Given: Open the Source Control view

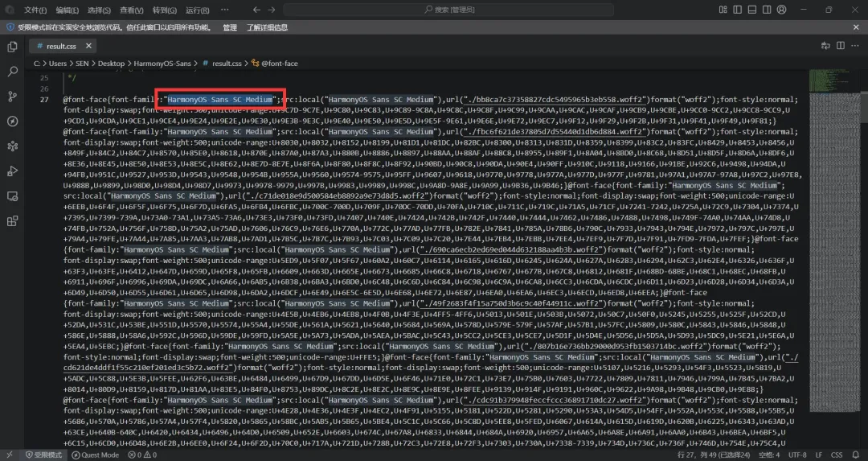Looking at the screenshot, I should (12, 97).
